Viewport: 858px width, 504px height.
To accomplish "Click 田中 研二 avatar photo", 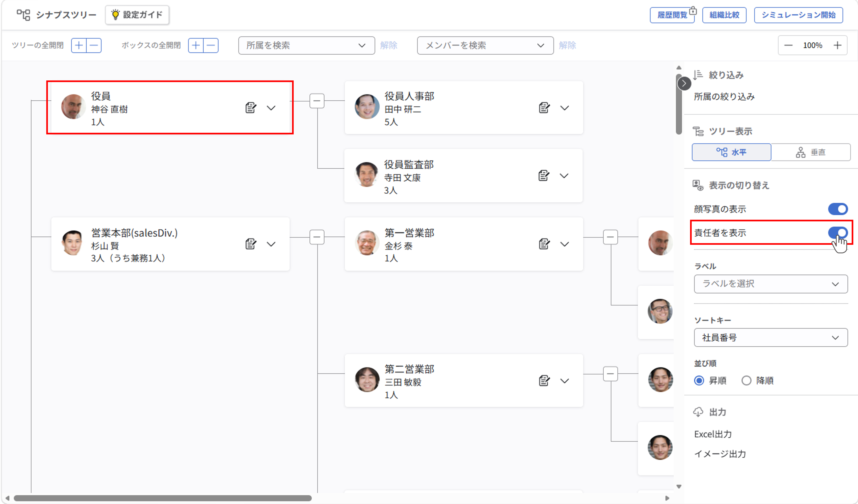I will [367, 107].
